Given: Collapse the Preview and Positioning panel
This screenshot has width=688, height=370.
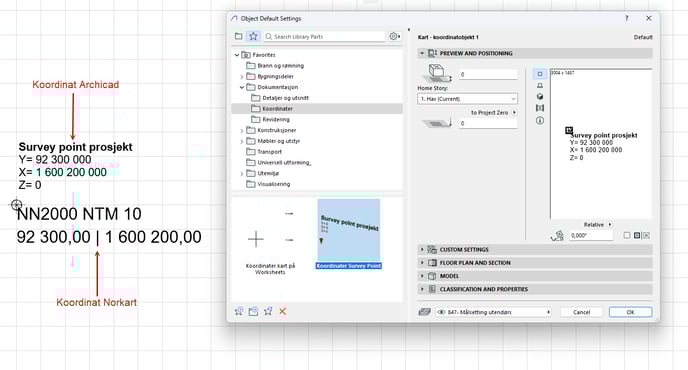Looking at the screenshot, I should coord(422,53).
